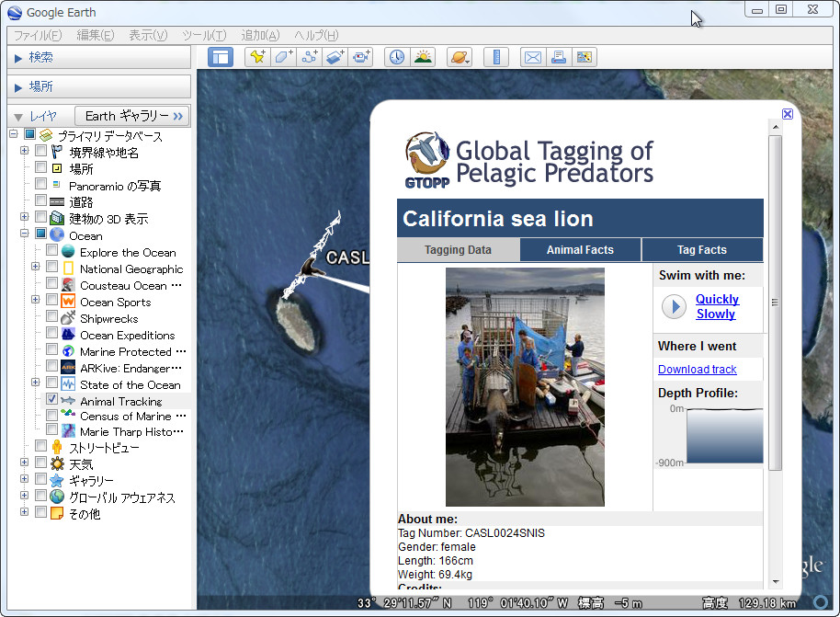Screen dimensions: 840x617
Task: Open the ヘルプ(H) menu
Action: point(316,35)
